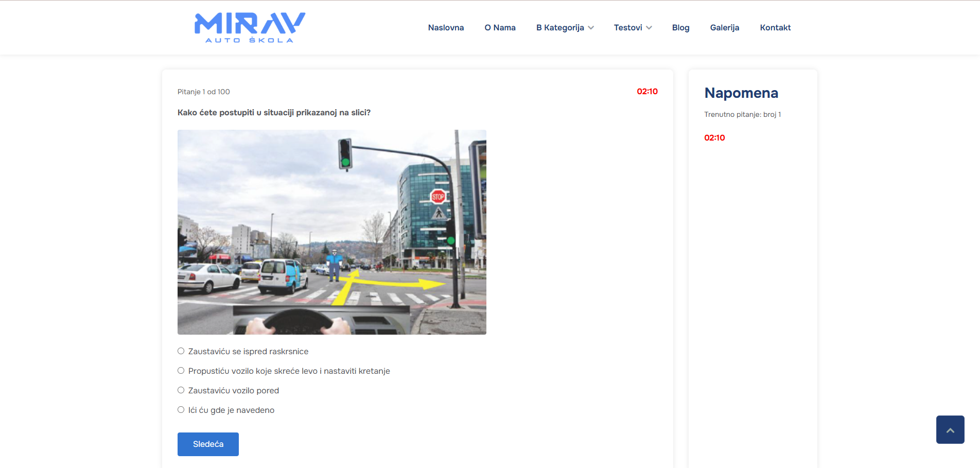Screen dimensions: 980x468
Task: Click the scroll-to-top arrow button
Action: pyautogui.click(x=950, y=429)
